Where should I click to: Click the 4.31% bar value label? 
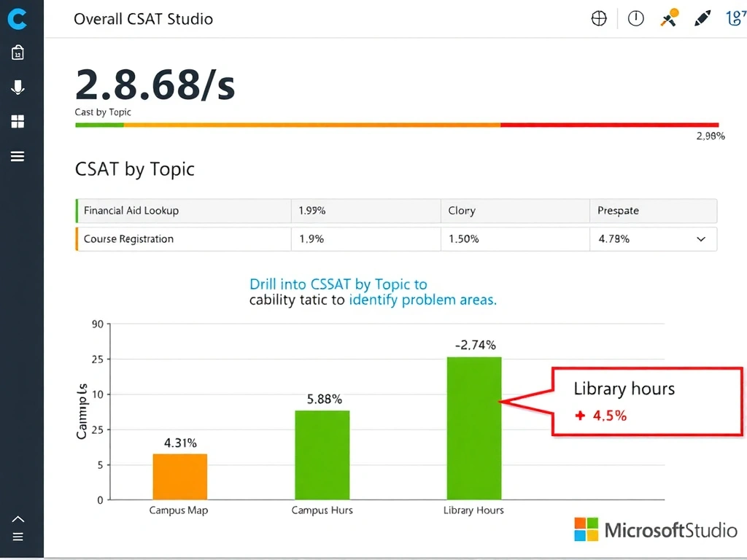click(181, 443)
